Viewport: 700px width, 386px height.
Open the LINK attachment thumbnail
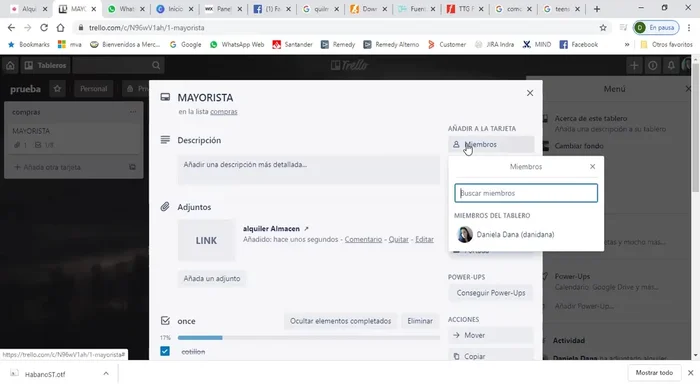tap(206, 240)
